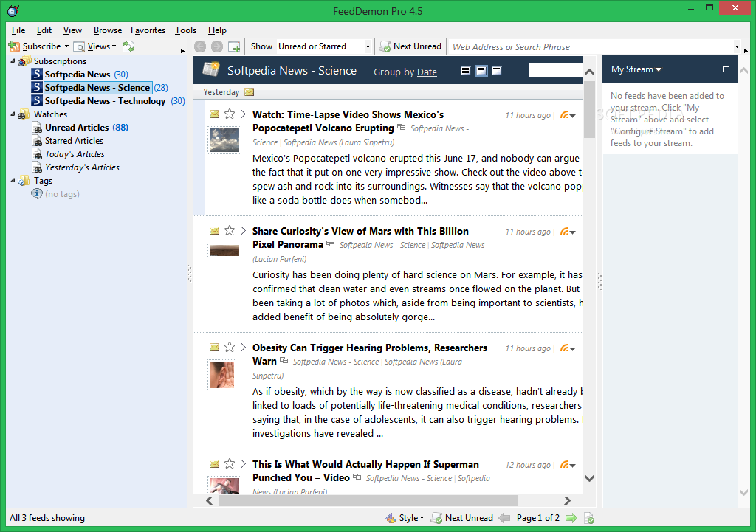Collapse the Tags tree node
Viewport: 756px width, 532px height.
13,181
